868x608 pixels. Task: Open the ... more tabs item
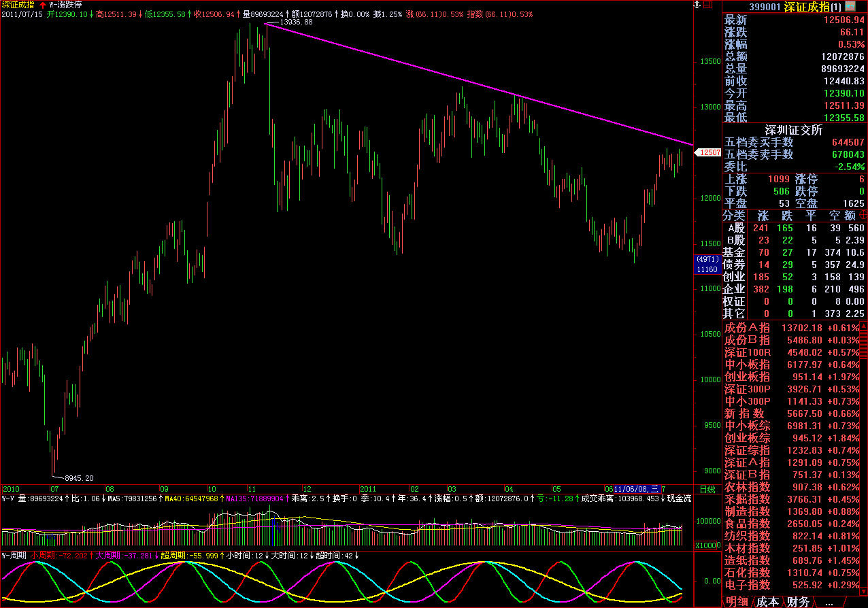point(828,602)
